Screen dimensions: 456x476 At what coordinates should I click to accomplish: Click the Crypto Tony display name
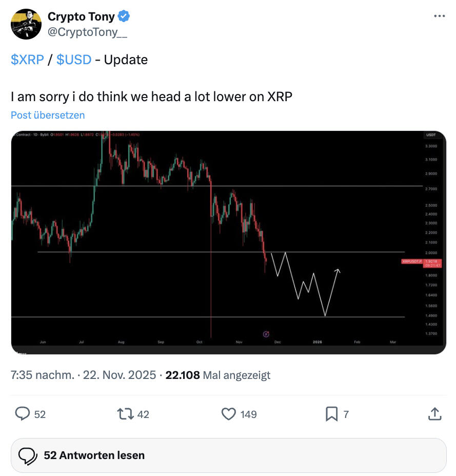click(x=81, y=17)
